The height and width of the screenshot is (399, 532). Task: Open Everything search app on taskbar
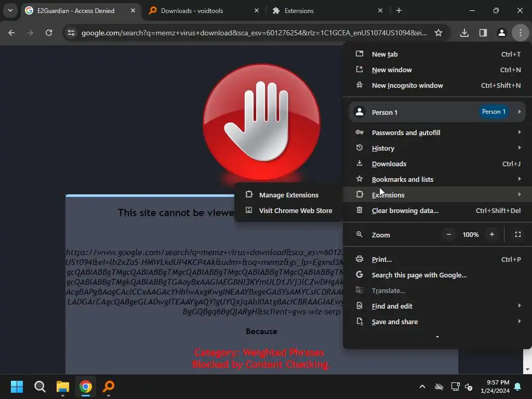(109, 387)
